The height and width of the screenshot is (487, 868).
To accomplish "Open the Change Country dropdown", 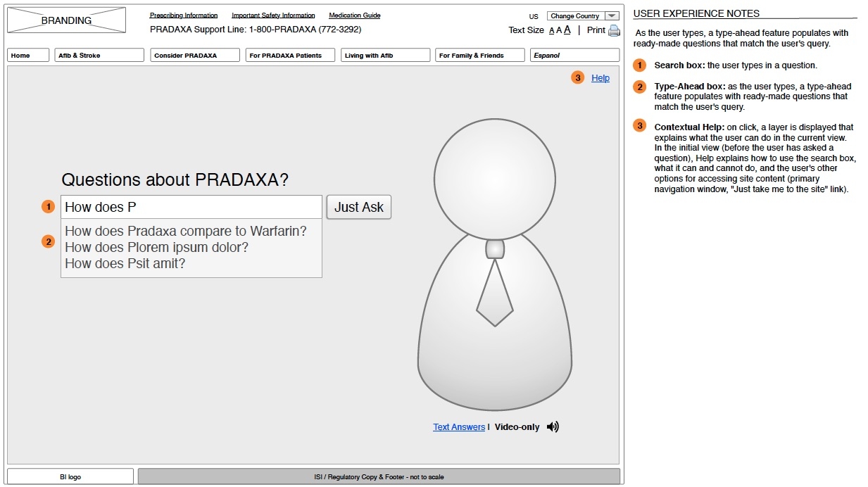I will pos(584,16).
